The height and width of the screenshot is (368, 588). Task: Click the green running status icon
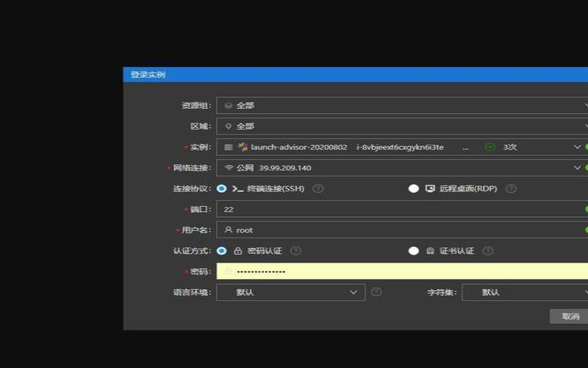click(490, 146)
